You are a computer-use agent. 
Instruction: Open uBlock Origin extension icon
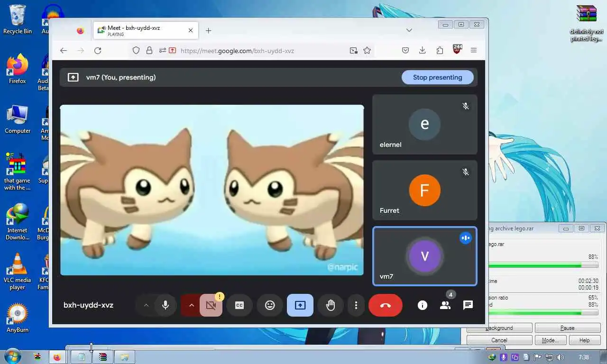coord(457,50)
